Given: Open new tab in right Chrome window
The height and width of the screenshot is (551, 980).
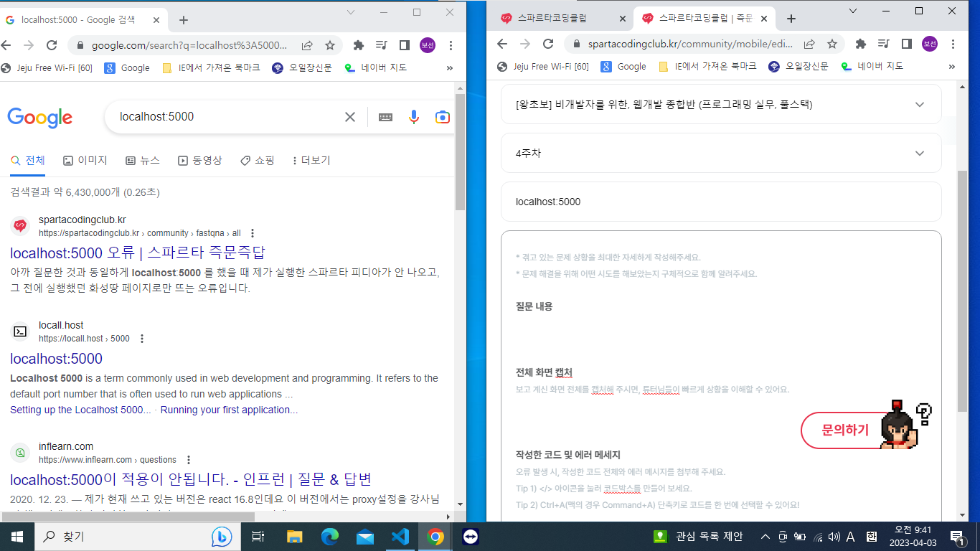Looking at the screenshot, I should point(791,19).
